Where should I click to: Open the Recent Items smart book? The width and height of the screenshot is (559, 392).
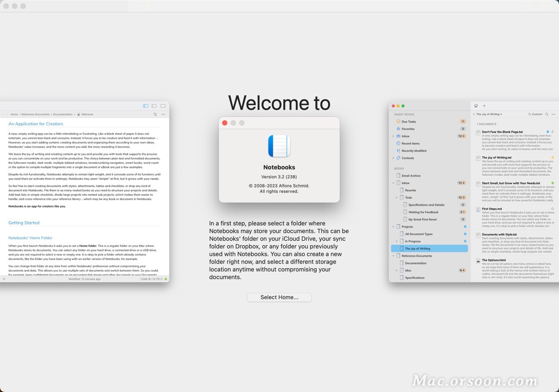(410, 143)
